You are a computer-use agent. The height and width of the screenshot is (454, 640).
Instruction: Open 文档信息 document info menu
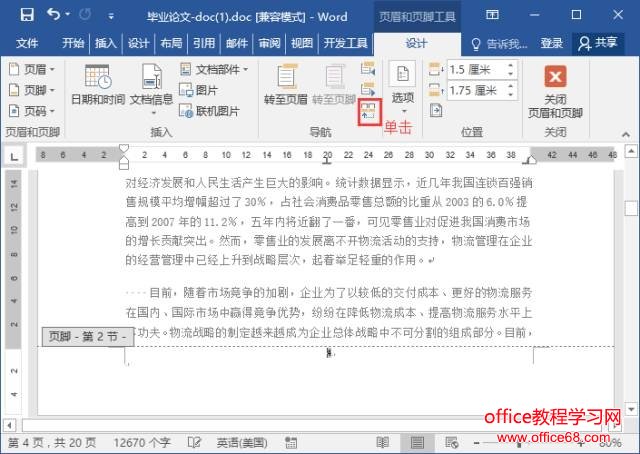point(151,89)
